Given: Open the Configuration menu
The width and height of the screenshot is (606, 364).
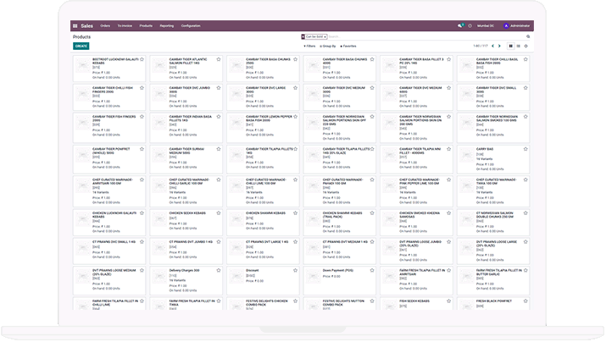Looking at the screenshot, I should (191, 26).
